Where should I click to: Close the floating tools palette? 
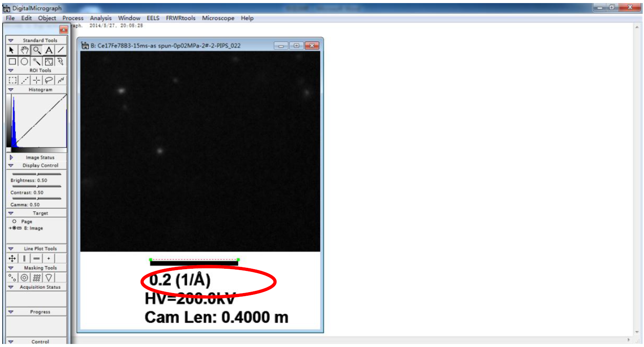point(63,30)
